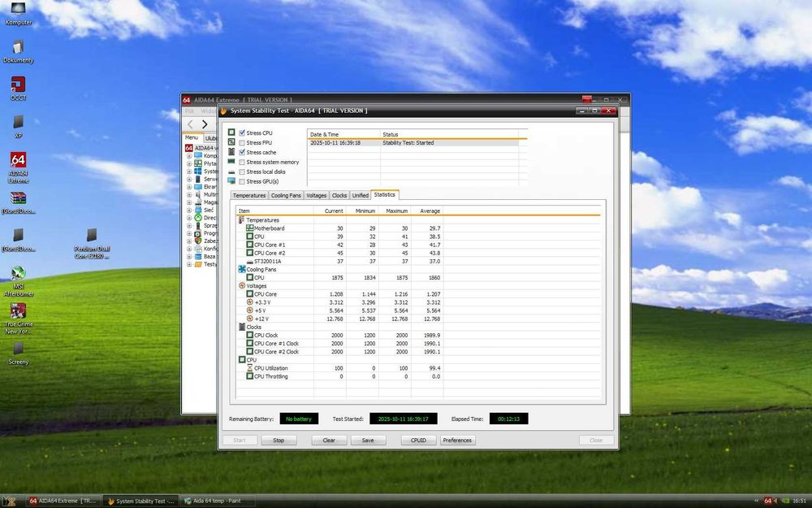Show hidden tray icons chevron

point(756,501)
